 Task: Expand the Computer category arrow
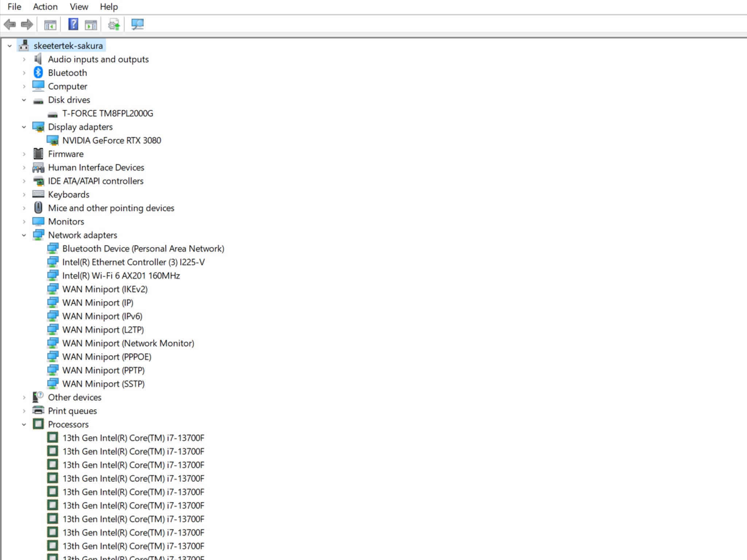pyautogui.click(x=24, y=86)
